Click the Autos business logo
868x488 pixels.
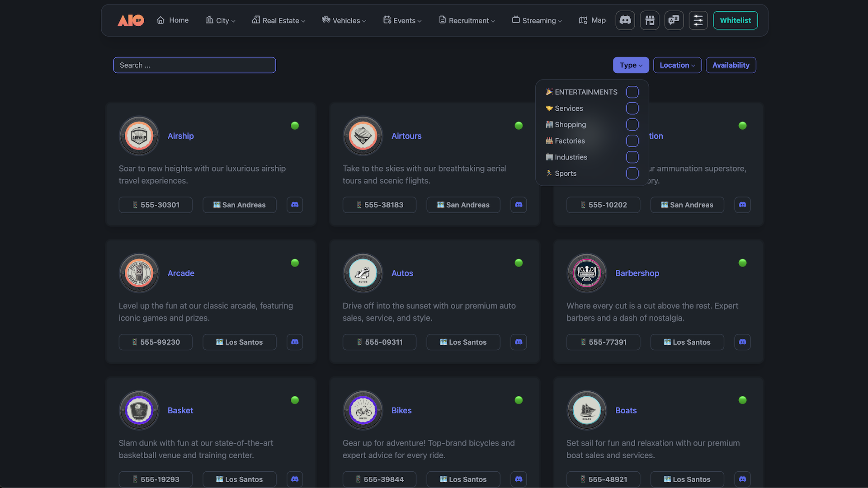tap(363, 273)
